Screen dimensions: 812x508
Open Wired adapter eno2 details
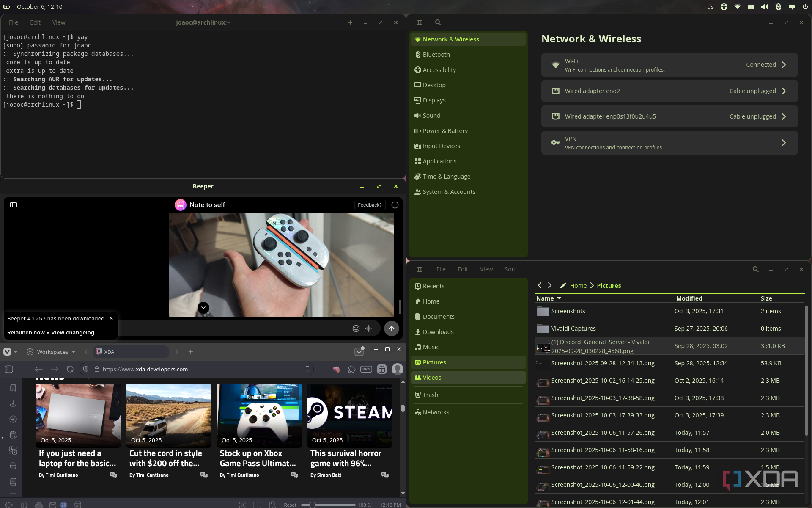coord(669,91)
